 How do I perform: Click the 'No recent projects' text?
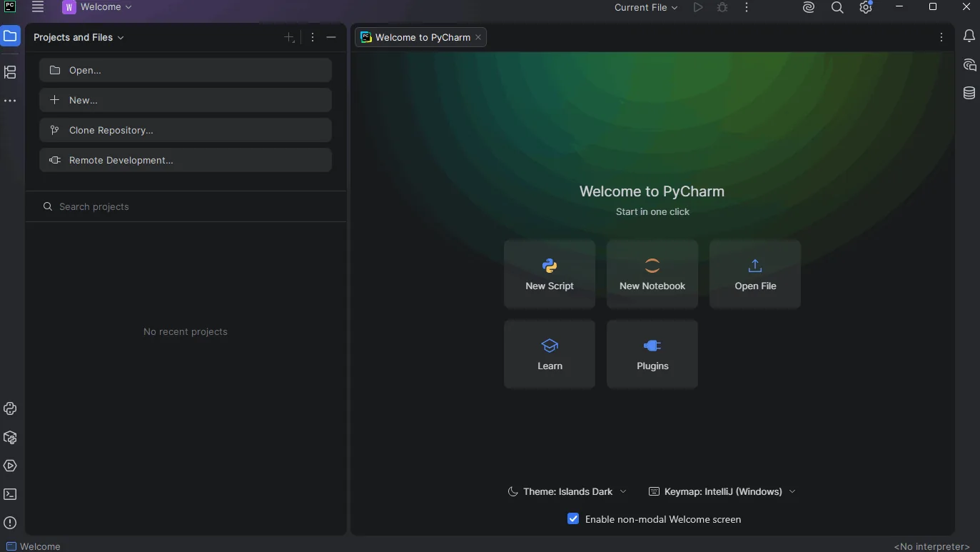point(186,331)
